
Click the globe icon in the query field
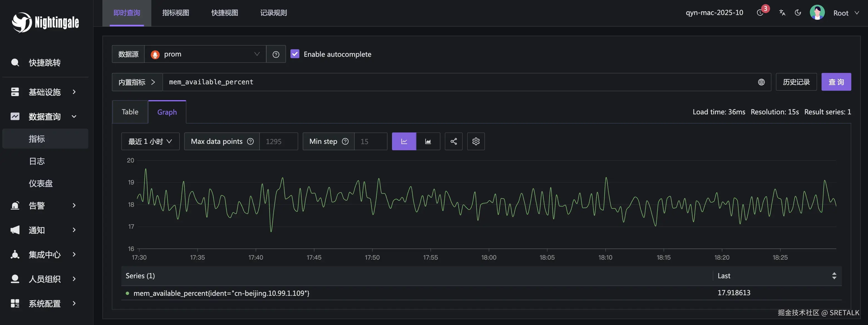pos(761,82)
